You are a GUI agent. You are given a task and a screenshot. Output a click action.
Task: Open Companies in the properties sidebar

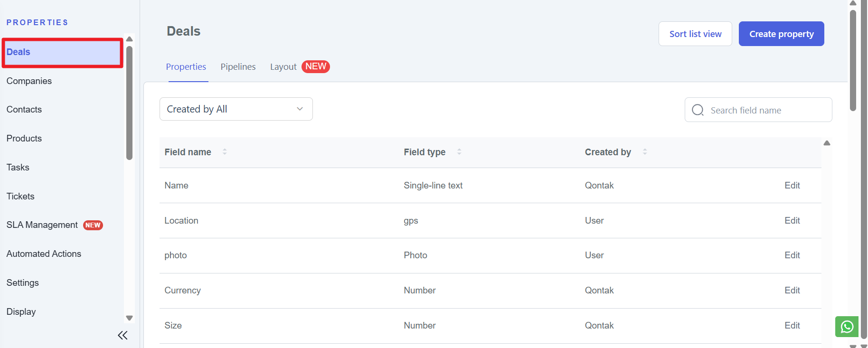click(x=29, y=81)
